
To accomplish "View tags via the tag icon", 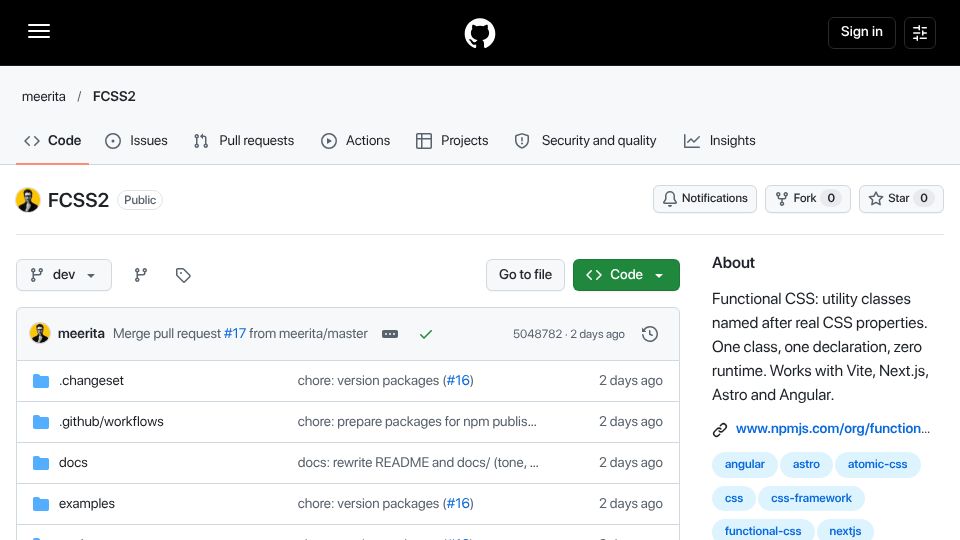I will tap(182, 275).
